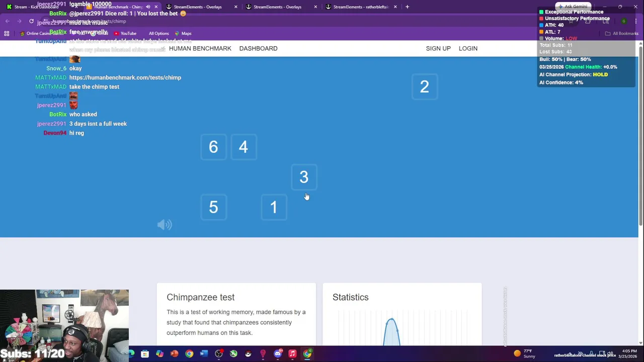This screenshot has height=362, width=644.
Task: Open the Chrome profile window in taskbar
Action: coord(307,354)
